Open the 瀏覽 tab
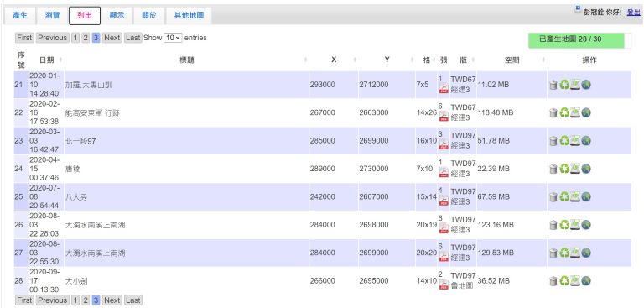Viewport: 644px width, 308px height. click(x=52, y=16)
